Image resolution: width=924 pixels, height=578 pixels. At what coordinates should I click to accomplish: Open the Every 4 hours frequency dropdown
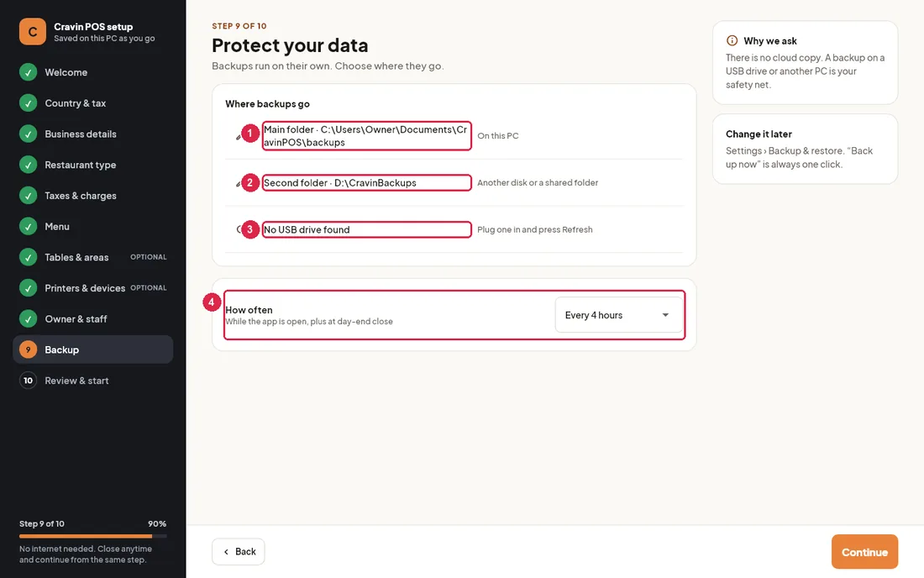618,315
